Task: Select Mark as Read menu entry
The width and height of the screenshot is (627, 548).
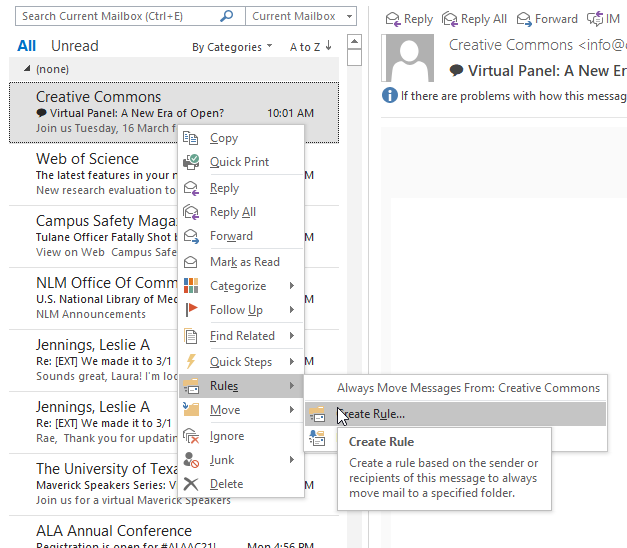Action: pyautogui.click(x=241, y=262)
